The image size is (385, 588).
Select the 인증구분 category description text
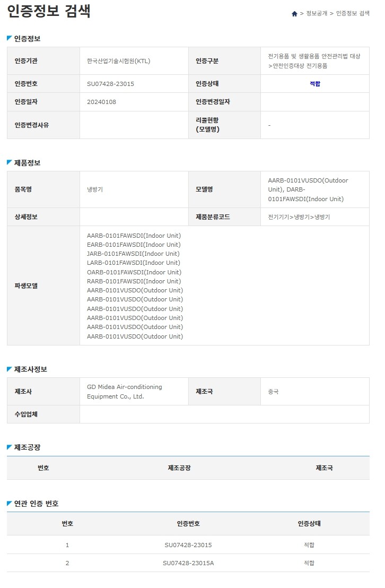pos(314,60)
